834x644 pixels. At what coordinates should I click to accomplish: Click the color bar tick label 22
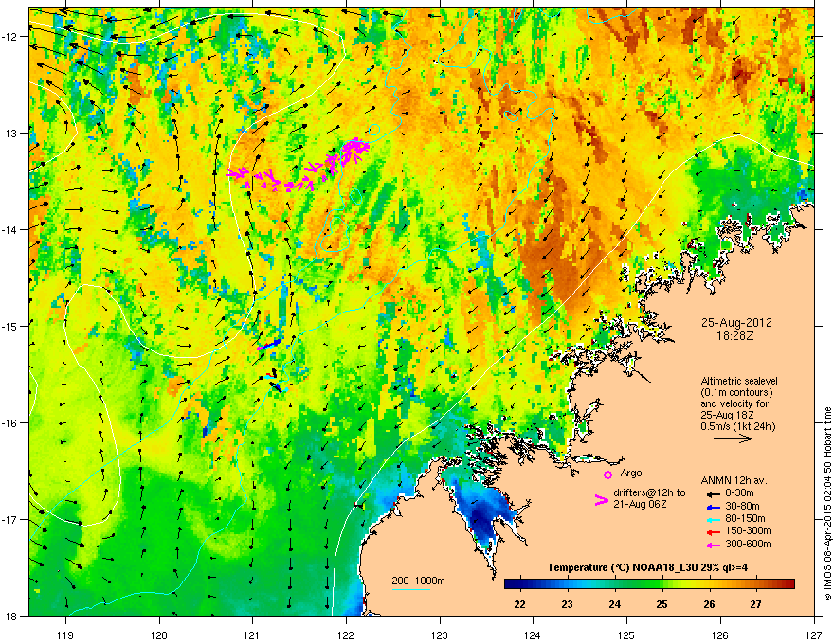point(519,604)
